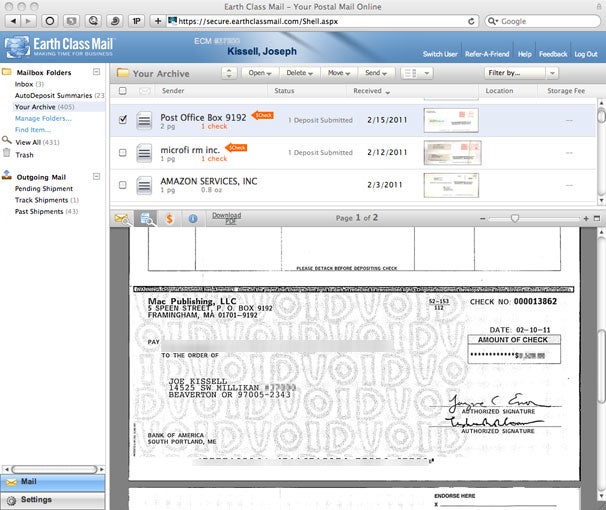This screenshot has width=606, height=510.
Task: Open the Send dropdown menu
Action: (376, 73)
